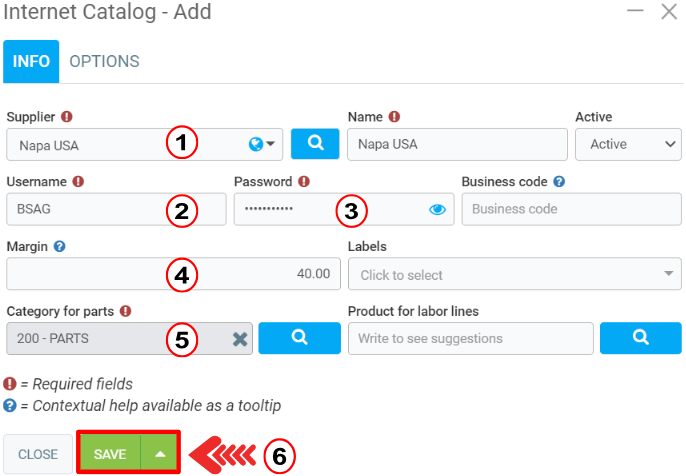Click the Business code help icon

pos(559,182)
